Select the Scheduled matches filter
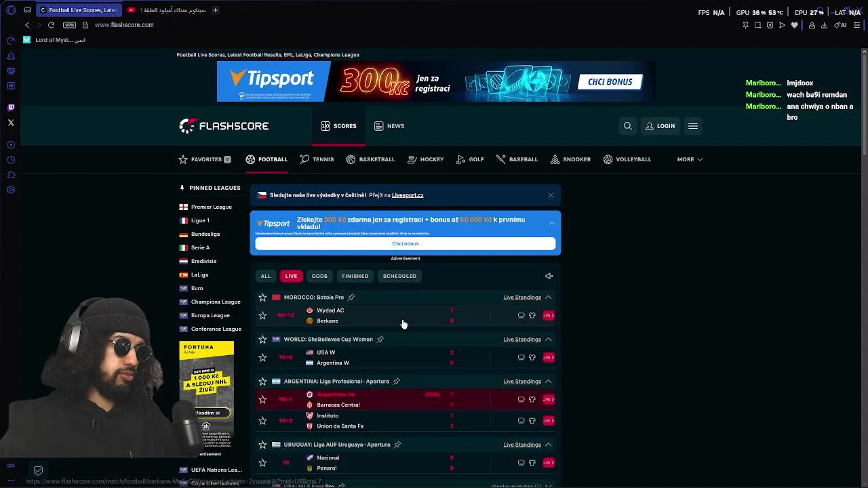 tap(399, 276)
